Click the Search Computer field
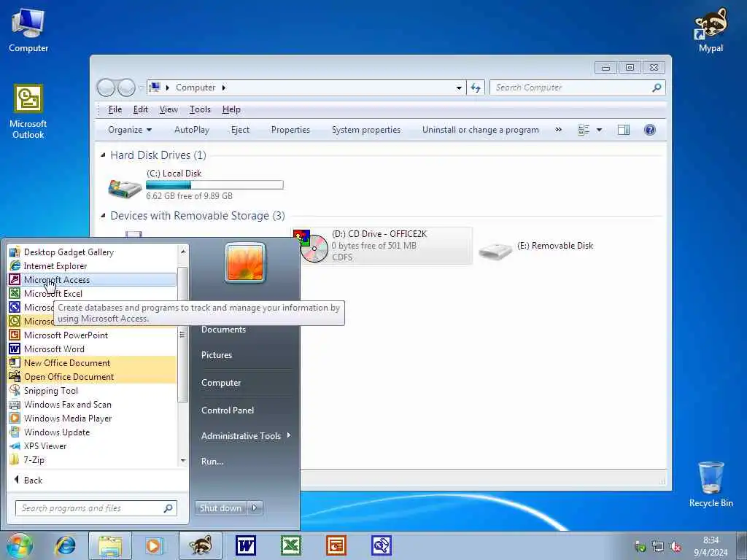The height and width of the screenshot is (560, 747). click(x=577, y=87)
